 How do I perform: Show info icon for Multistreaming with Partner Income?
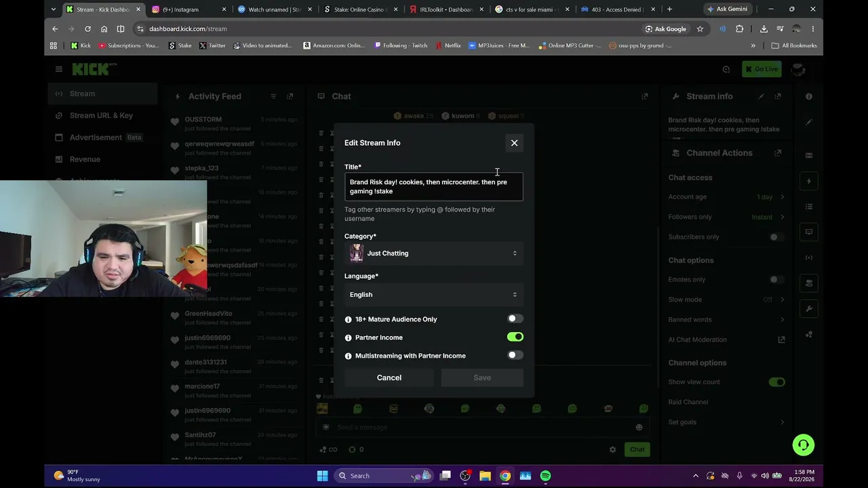coord(348,356)
